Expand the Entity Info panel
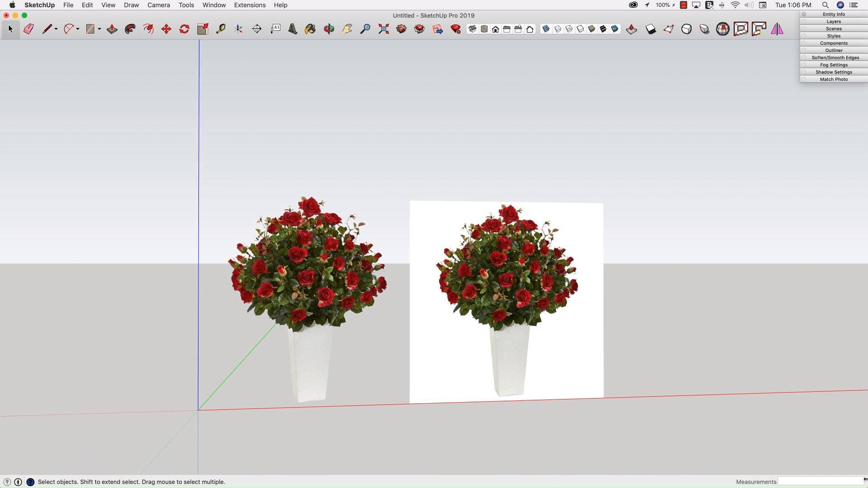The height and width of the screenshot is (488, 868). (x=834, y=14)
